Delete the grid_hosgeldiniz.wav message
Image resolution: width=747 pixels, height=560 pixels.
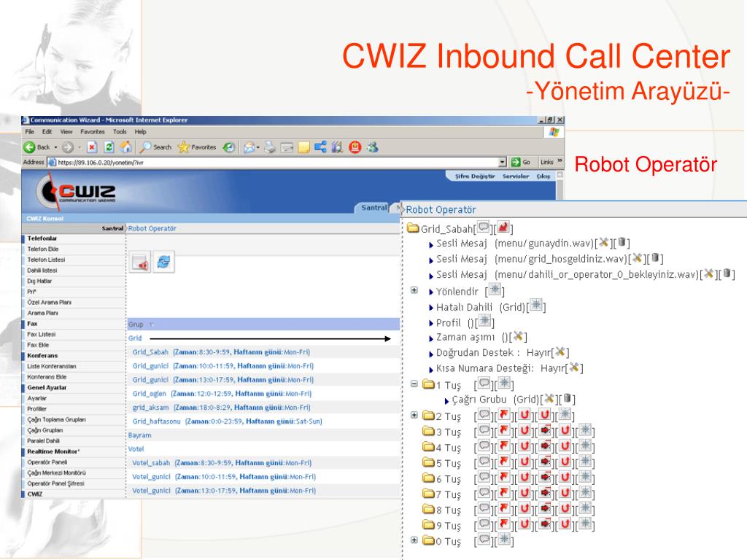(x=656, y=258)
